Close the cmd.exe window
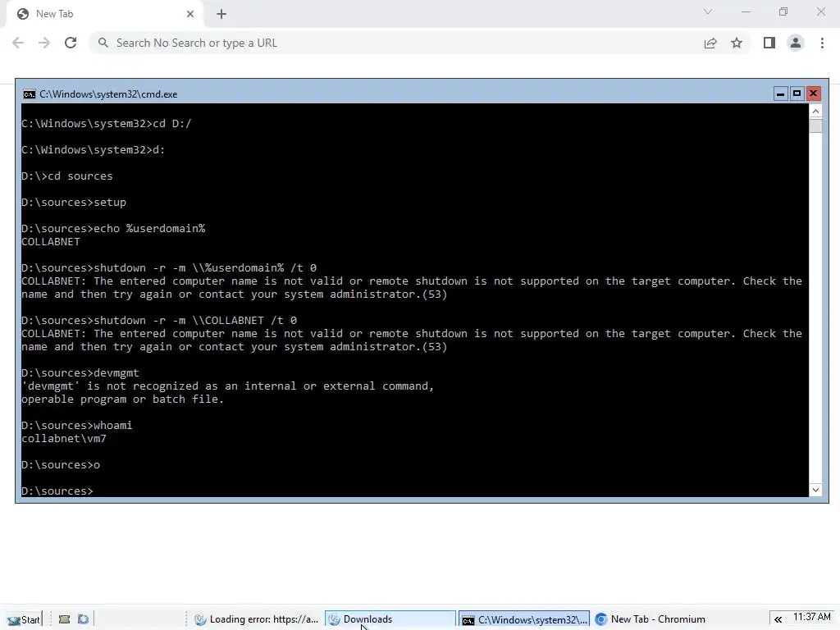This screenshot has height=630, width=840. click(813, 94)
